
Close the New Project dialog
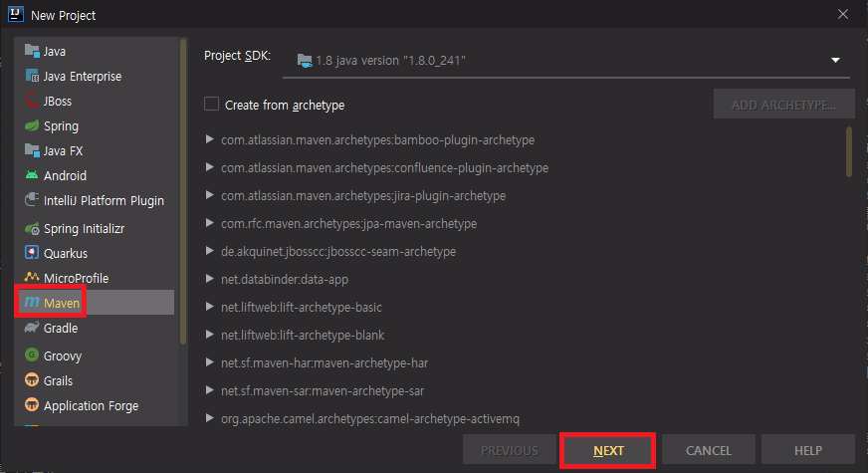click(842, 14)
